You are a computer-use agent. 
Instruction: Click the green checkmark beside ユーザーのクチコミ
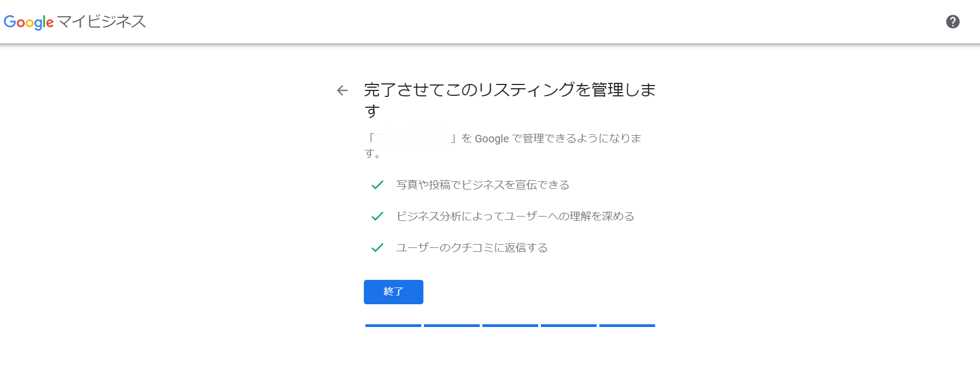point(377,248)
